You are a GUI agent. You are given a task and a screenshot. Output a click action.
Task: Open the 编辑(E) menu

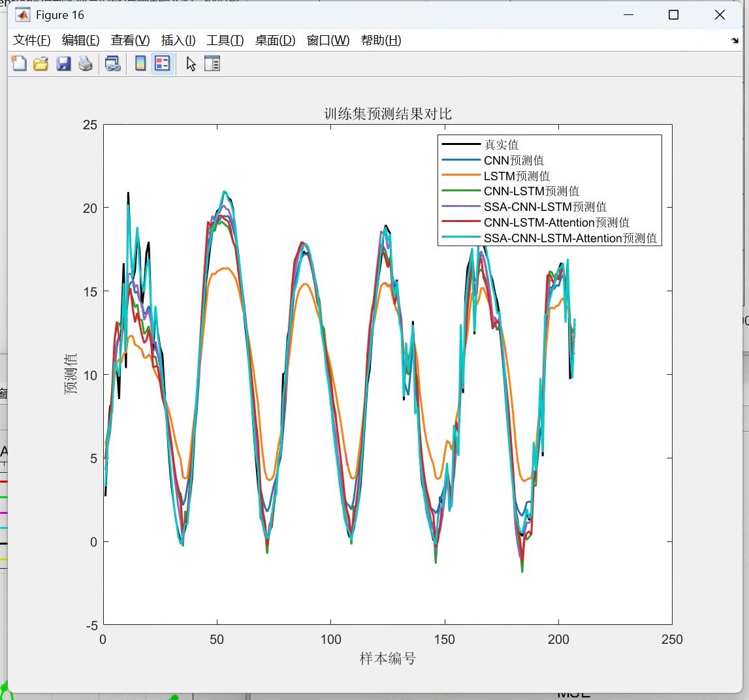[x=80, y=40]
